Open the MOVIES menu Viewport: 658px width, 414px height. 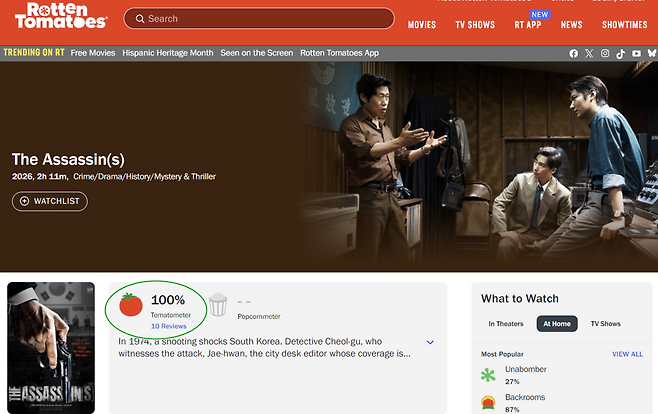[x=422, y=25]
